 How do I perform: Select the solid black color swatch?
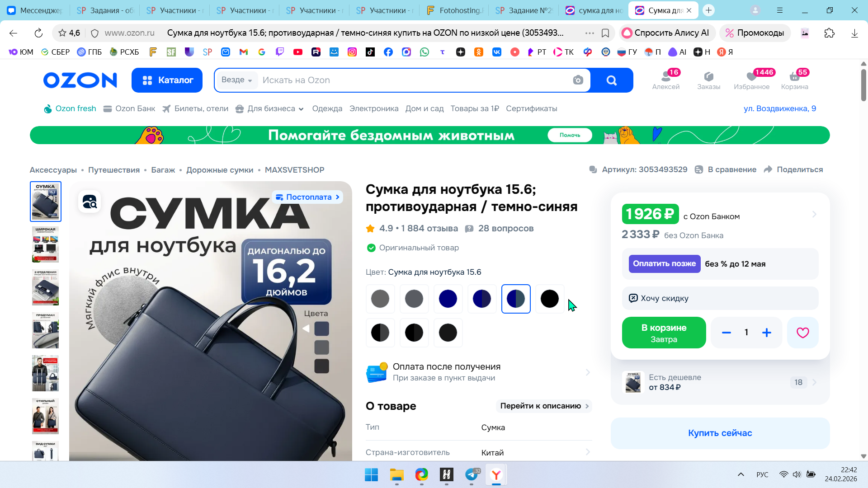coord(549,299)
